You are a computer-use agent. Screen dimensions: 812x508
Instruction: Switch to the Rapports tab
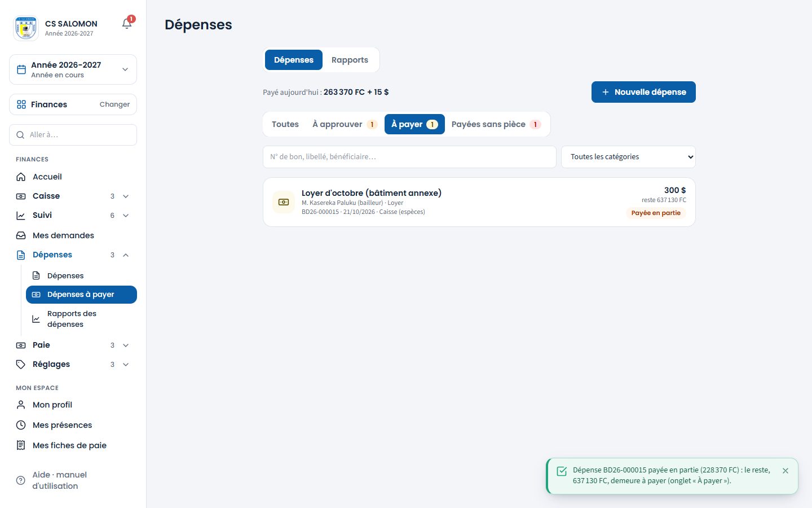[x=350, y=60]
